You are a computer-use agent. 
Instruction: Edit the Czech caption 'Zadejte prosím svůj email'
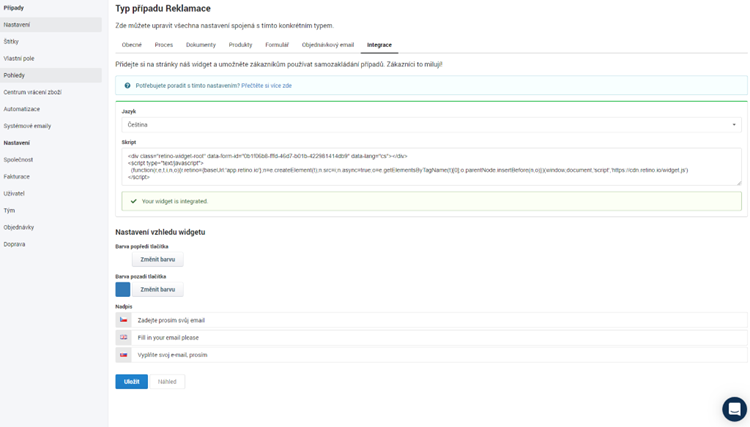pos(439,320)
